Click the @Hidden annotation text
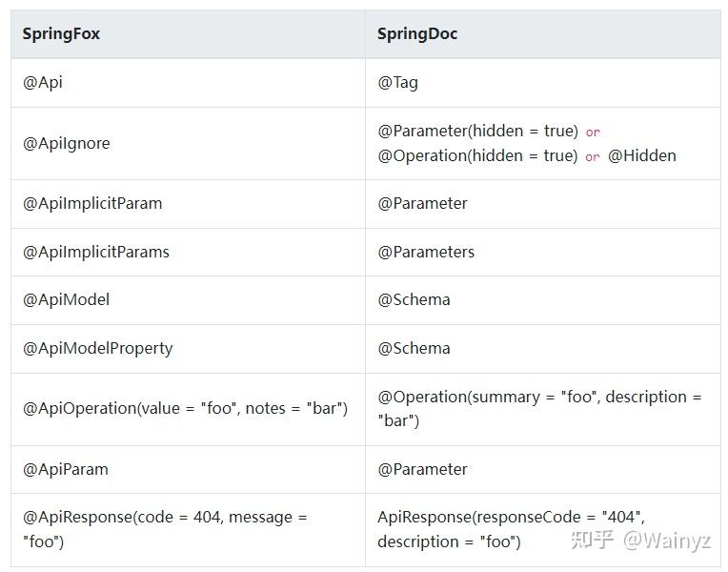The height and width of the screenshot is (572, 728). point(642,155)
